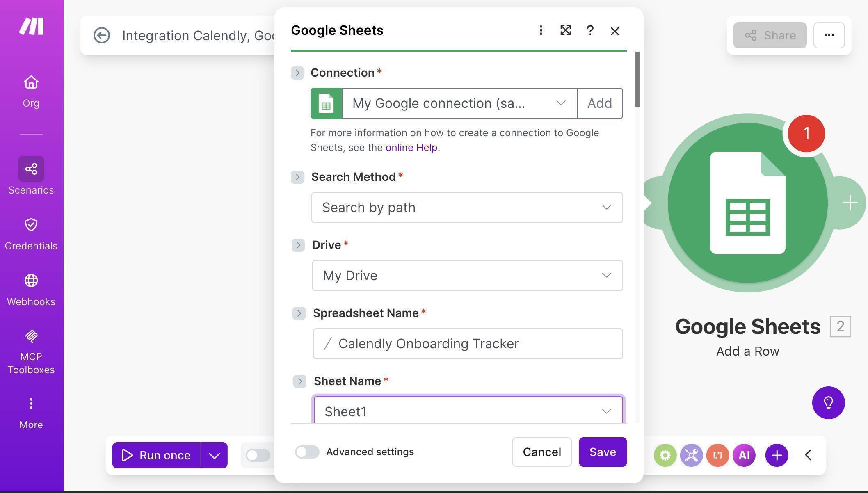Open the AI assistant
Screen dimensions: 868x493
[x=744, y=455]
